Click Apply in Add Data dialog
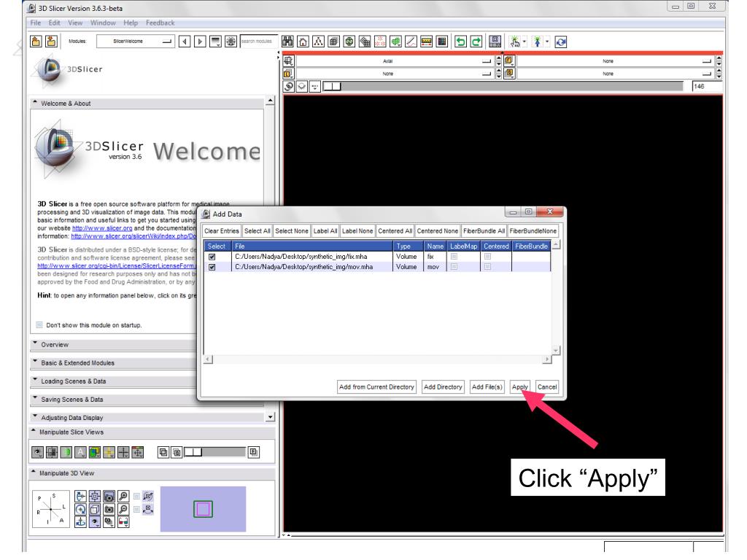The width and height of the screenshot is (747, 560). tap(519, 386)
